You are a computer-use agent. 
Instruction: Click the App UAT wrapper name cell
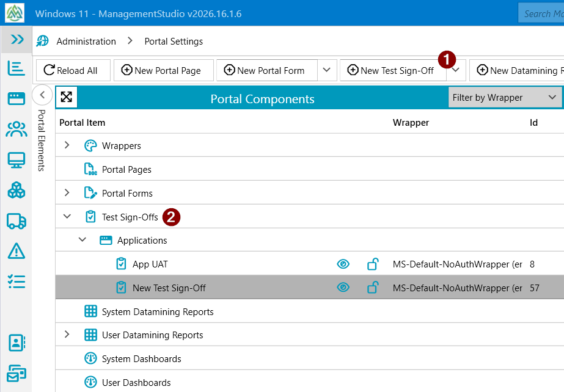pyautogui.click(x=458, y=264)
